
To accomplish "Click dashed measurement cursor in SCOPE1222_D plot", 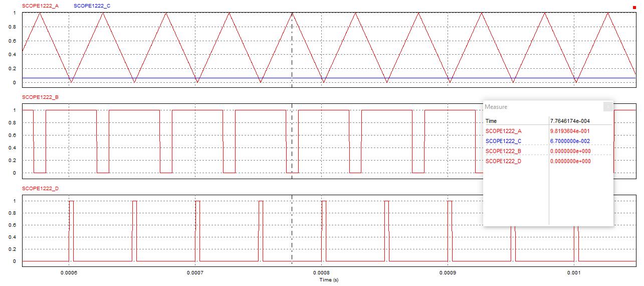I will (x=292, y=231).
